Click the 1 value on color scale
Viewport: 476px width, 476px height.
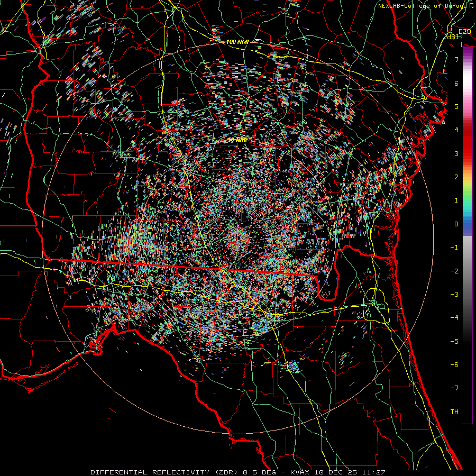coord(456,200)
